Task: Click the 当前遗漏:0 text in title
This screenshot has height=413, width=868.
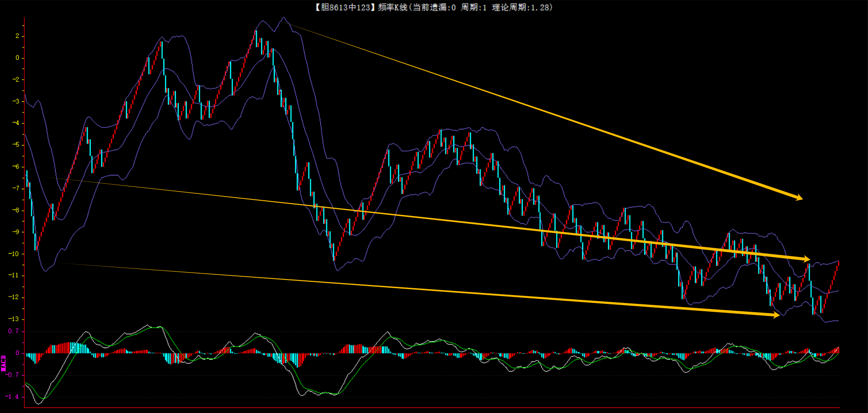Action: coord(434,7)
